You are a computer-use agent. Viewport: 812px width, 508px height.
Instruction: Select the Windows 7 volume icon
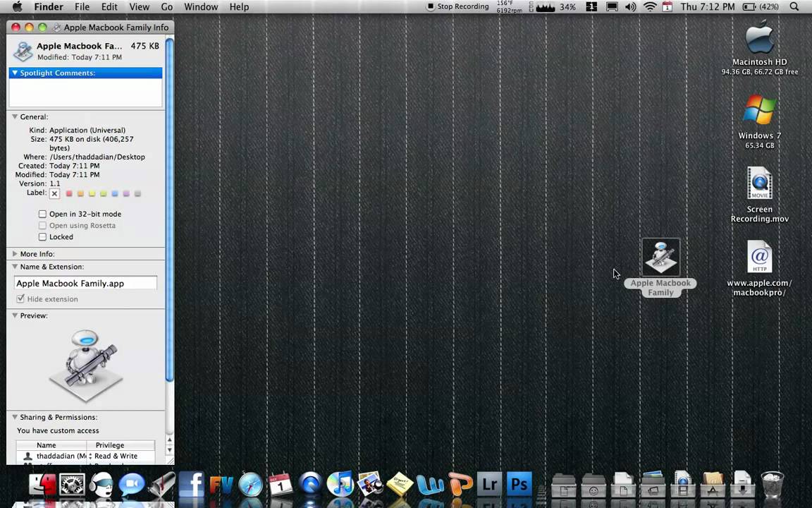pyautogui.click(x=760, y=122)
